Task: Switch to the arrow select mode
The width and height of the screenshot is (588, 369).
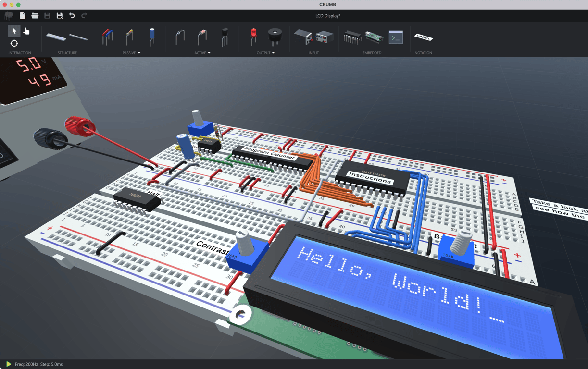Action: tap(14, 31)
